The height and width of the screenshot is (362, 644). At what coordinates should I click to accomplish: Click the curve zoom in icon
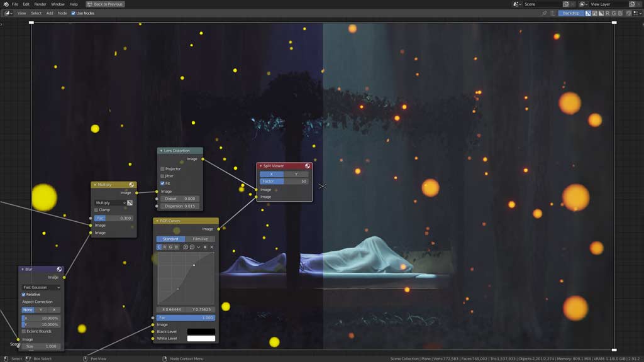click(186, 247)
